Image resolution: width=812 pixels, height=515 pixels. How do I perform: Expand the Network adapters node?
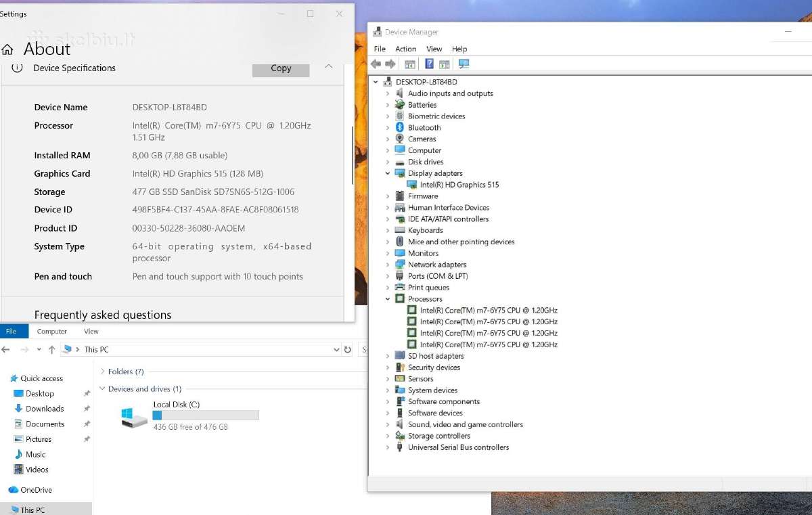pos(388,265)
